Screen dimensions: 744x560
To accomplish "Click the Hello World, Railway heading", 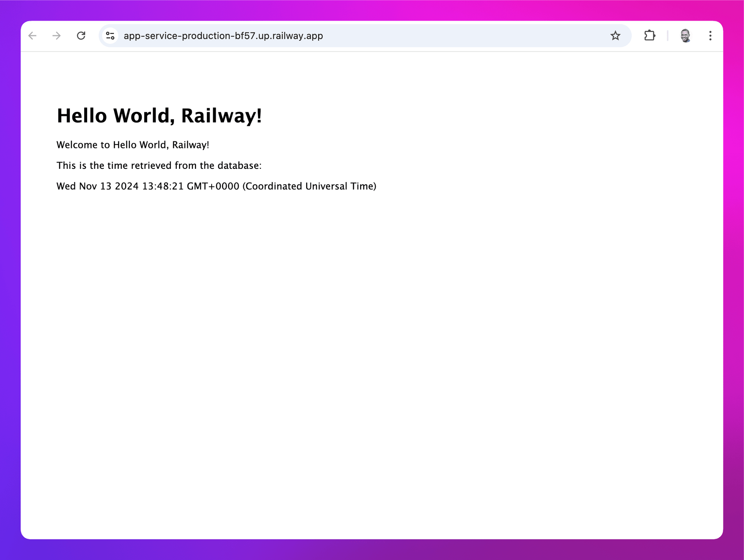I will (159, 115).
